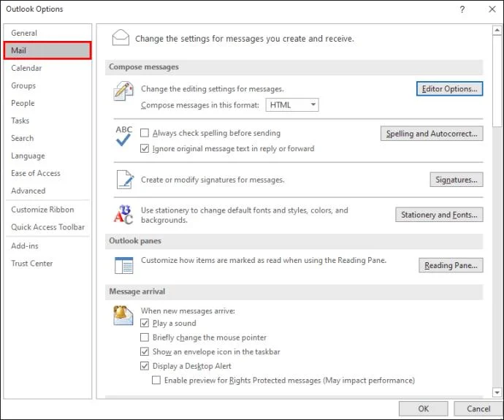Uncheck Ignore original message text option

[145, 148]
